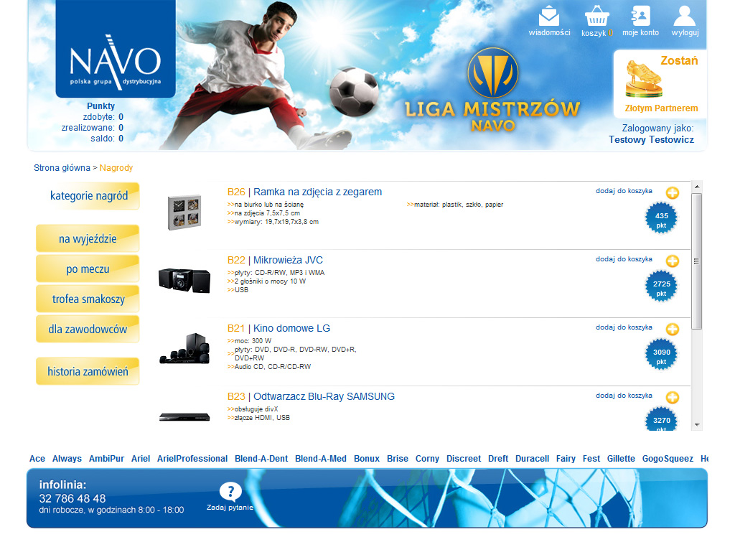This screenshot has height=560, width=735.
Task: Open the Blend-A-Med brand link
Action: pos(321,459)
